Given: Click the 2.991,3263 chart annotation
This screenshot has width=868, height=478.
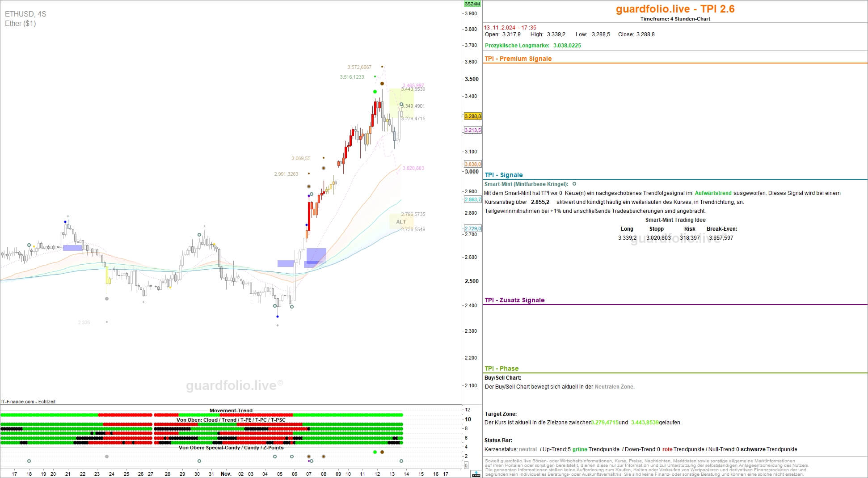Looking at the screenshot, I should [x=286, y=174].
